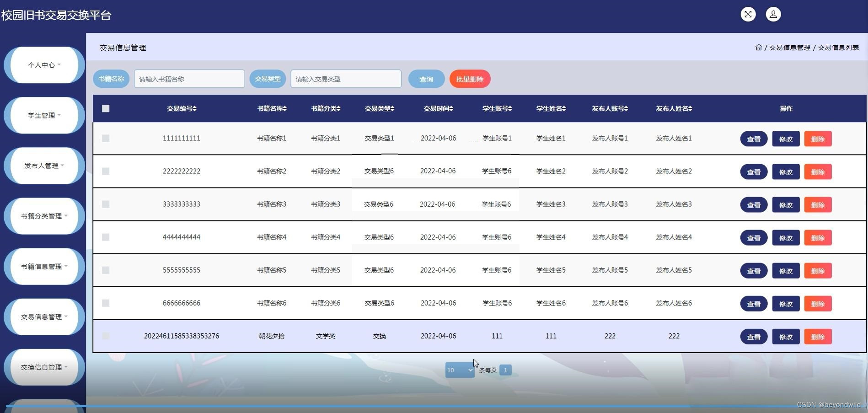Sort the table by 交易时间 column

(438, 108)
